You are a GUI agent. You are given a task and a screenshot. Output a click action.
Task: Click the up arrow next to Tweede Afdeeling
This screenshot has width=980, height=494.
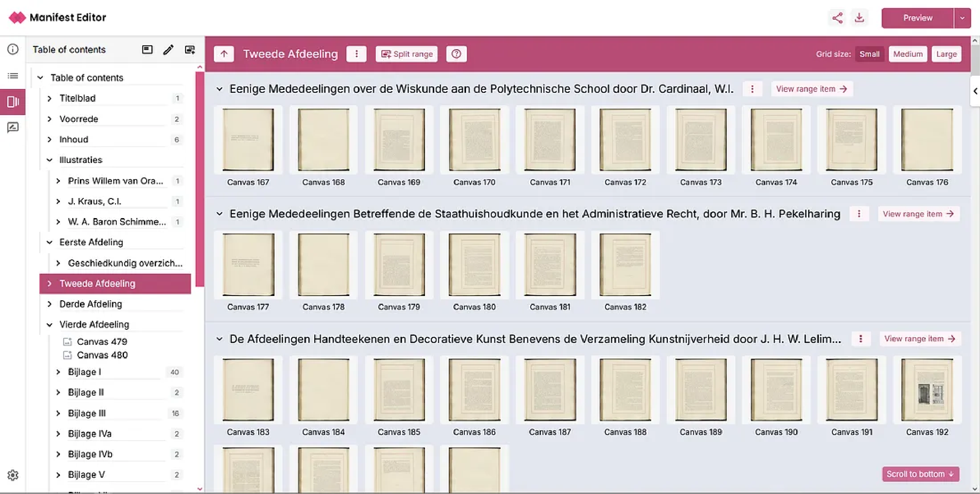(224, 54)
